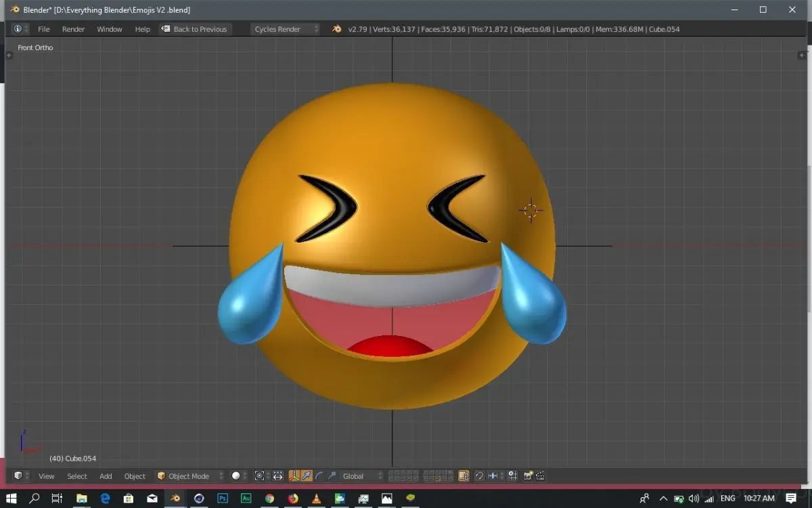Open the Window menu
The height and width of the screenshot is (508, 812).
[110, 29]
